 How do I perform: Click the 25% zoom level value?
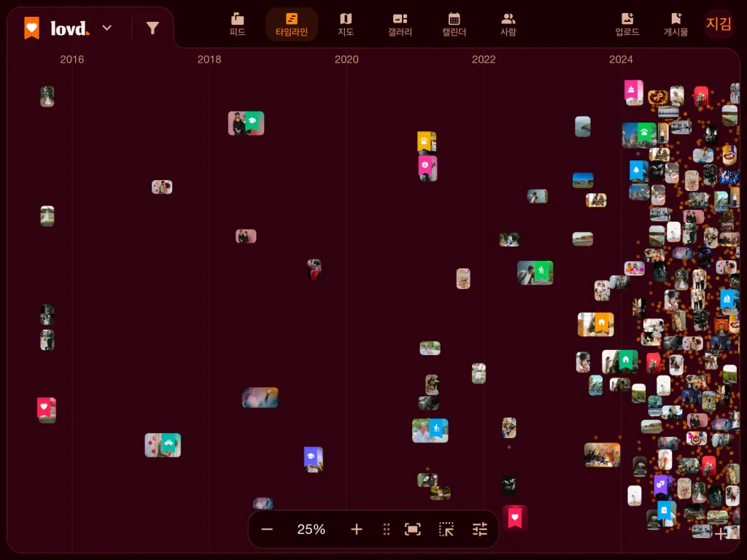[311, 529]
